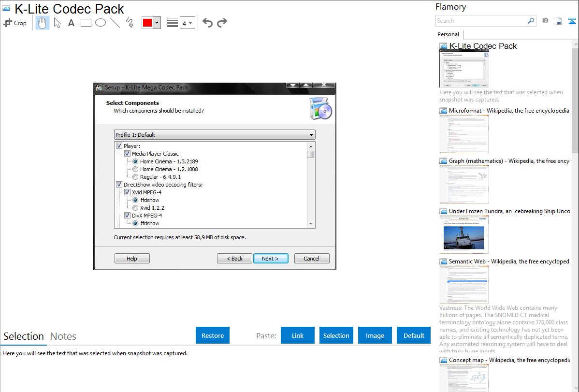Select the Xvid 1.2.2 radio button
This screenshot has height=392, width=579.
tap(135, 208)
